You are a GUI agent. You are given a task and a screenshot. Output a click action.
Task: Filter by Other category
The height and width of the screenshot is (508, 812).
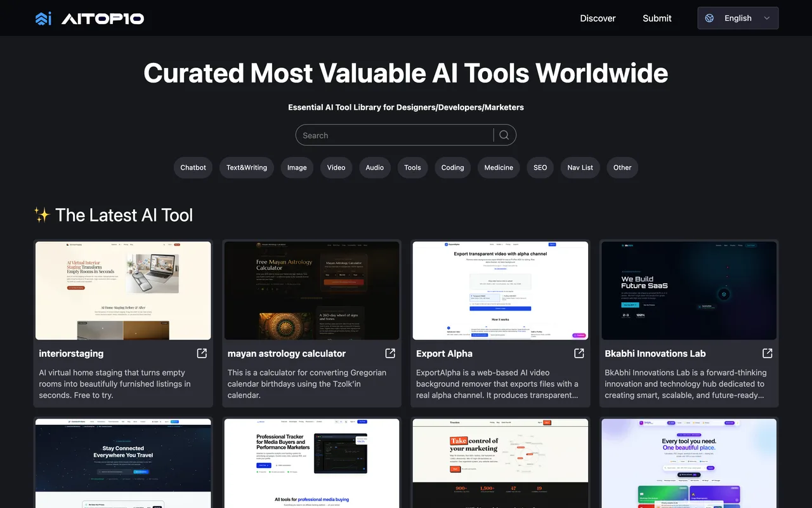[x=622, y=168]
